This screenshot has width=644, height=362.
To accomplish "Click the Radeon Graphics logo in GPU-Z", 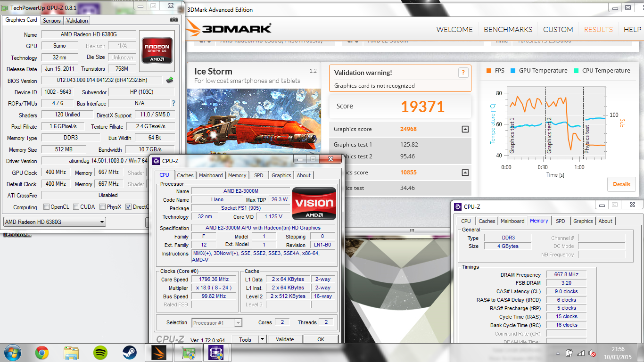I will (157, 51).
